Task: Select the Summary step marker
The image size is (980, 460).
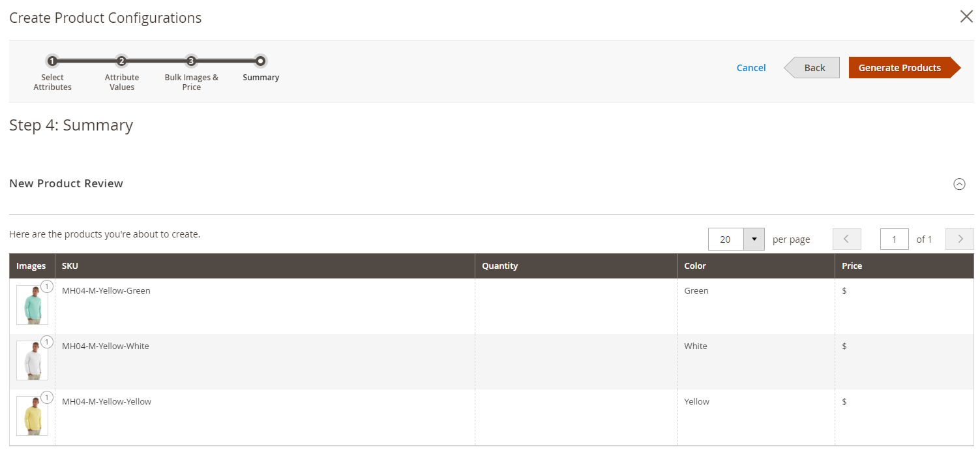Action: pos(260,61)
